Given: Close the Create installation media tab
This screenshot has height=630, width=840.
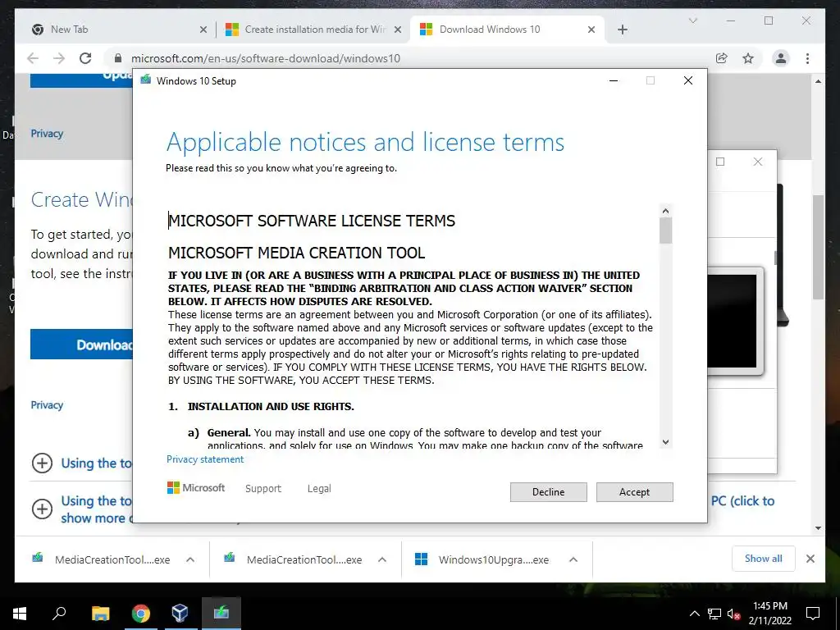Looking at the screenshot, I should coord(398,30).
